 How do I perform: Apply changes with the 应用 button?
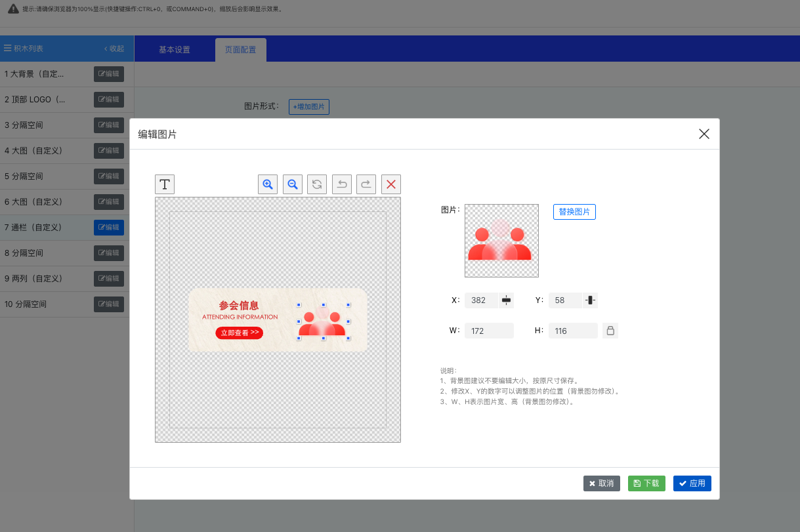692,483
